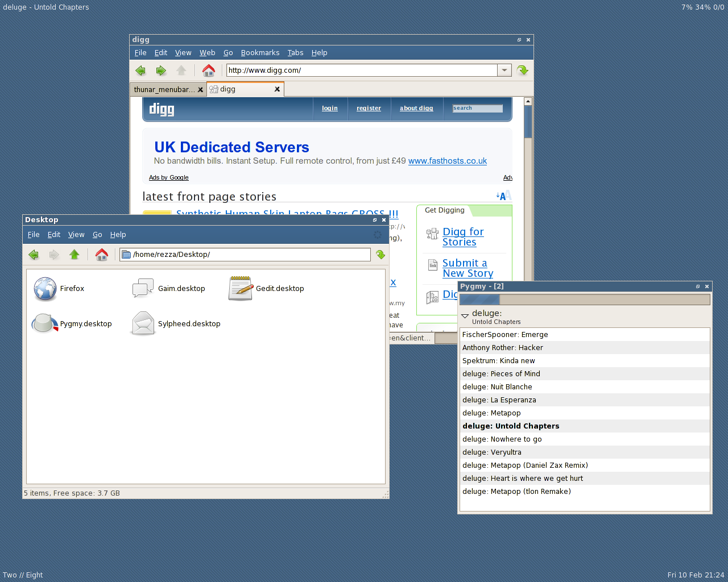Click the register link on digg
Screen dimensions: 728x582
(369, 108)
